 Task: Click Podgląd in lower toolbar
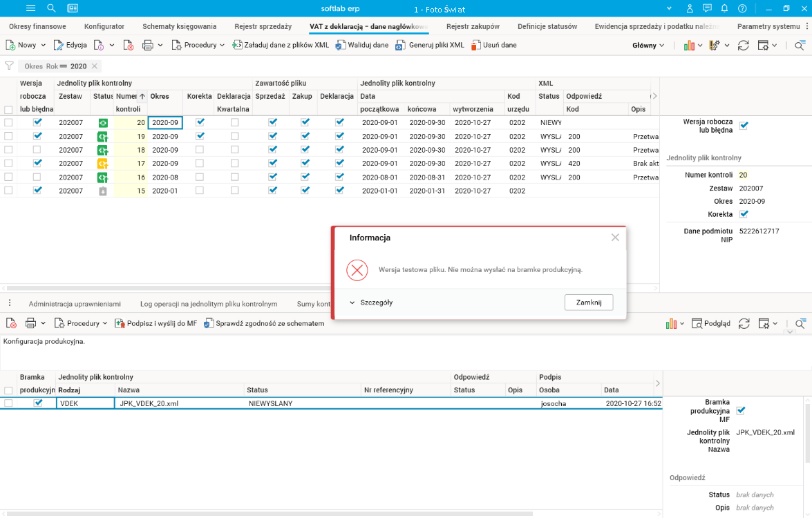(711, 323)
